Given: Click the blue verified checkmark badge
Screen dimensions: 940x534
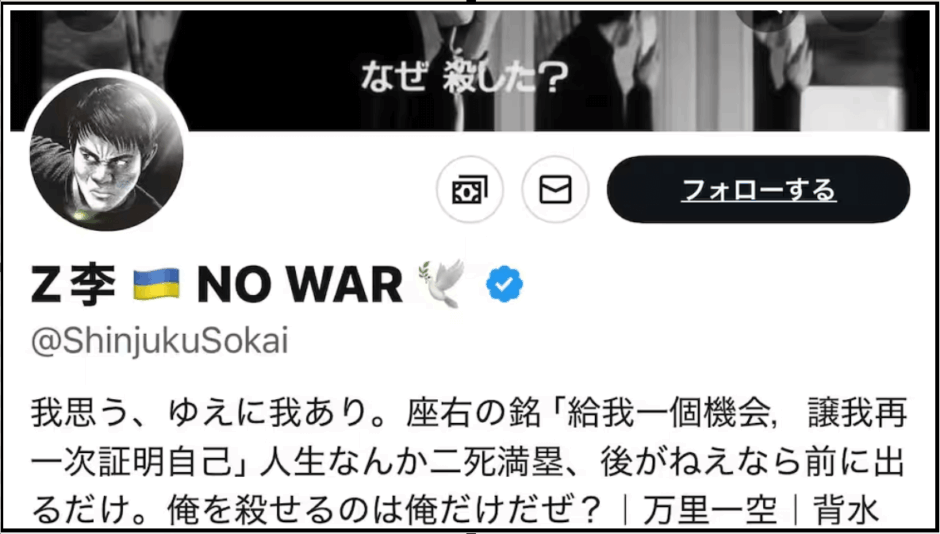Looking at the screenshot, I should point(504,284).
